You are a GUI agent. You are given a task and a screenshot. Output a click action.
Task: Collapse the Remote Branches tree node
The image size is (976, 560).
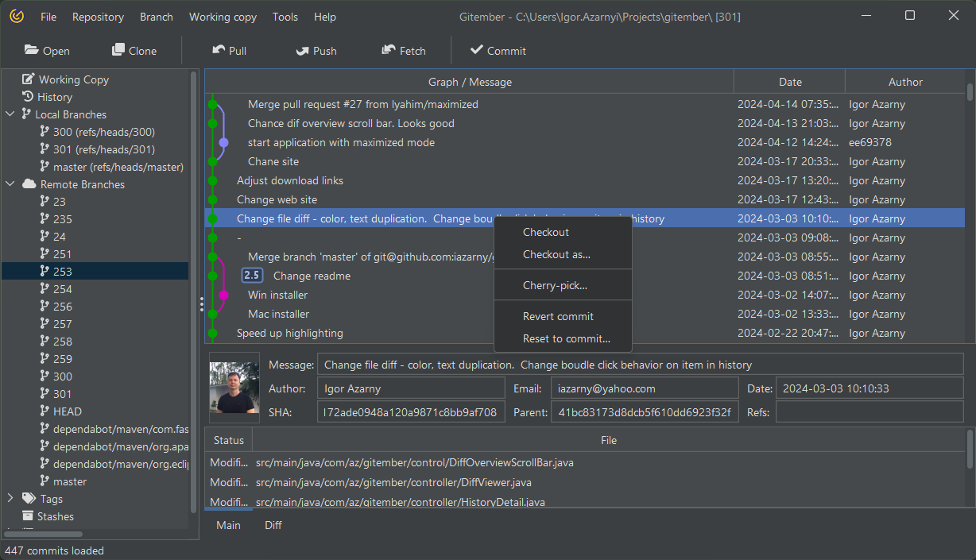point(10,184)
